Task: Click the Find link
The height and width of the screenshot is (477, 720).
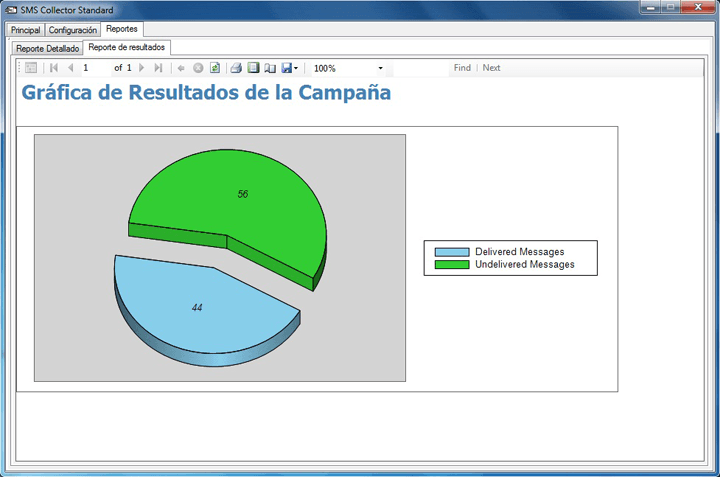Action: point(462,68)
